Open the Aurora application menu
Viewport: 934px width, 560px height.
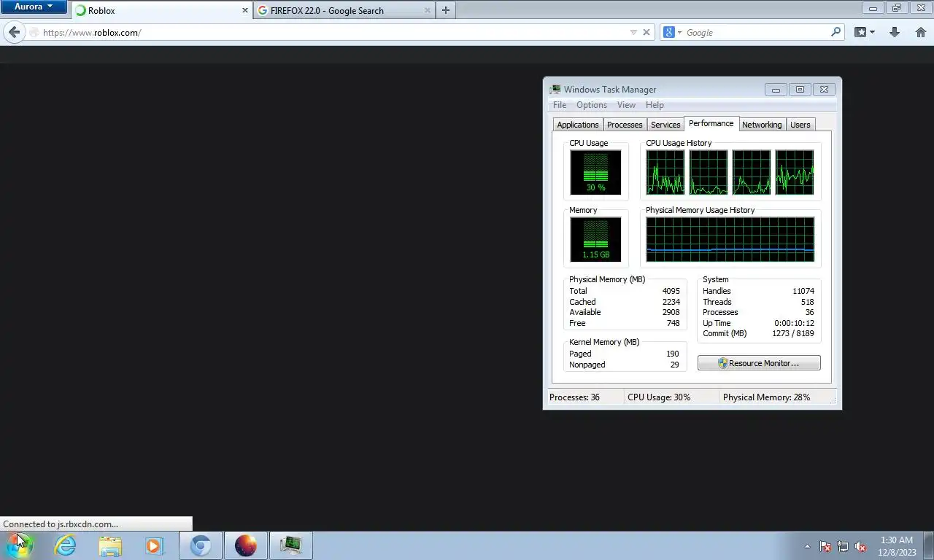pos(34,7)
